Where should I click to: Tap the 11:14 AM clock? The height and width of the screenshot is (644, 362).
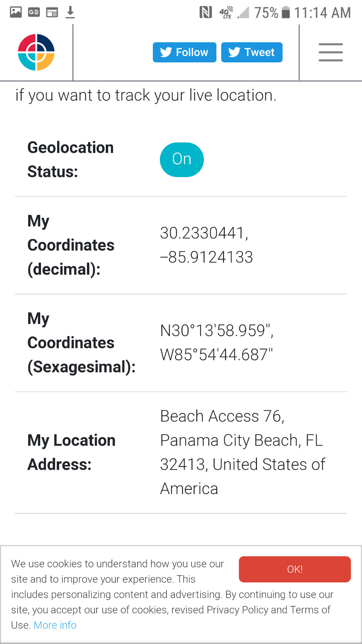click(323, 12)
